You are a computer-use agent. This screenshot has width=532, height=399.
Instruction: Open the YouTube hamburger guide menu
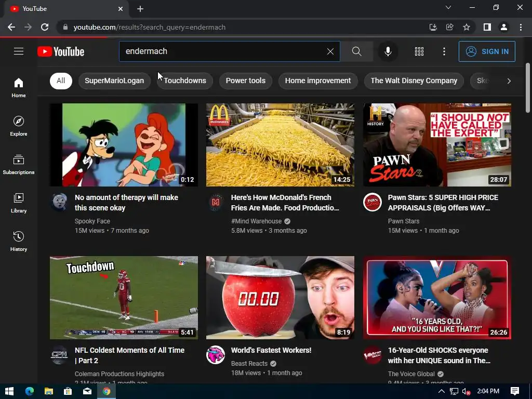19,51
